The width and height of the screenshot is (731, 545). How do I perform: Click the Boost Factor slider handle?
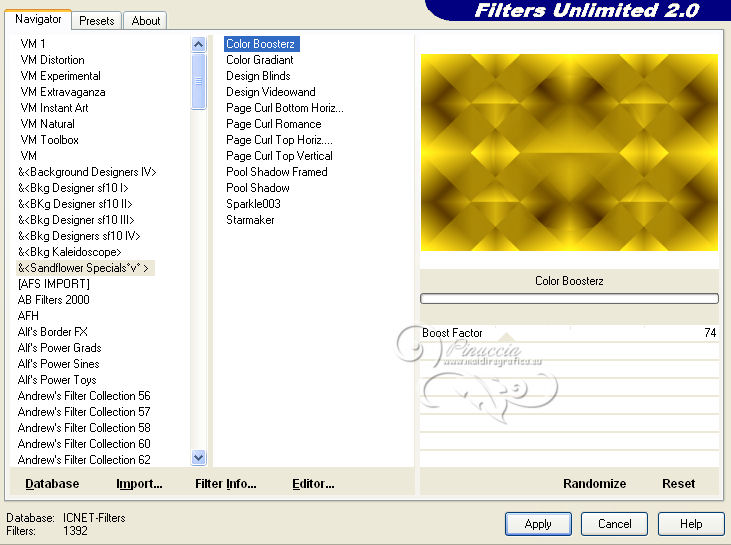pos(507,337)
